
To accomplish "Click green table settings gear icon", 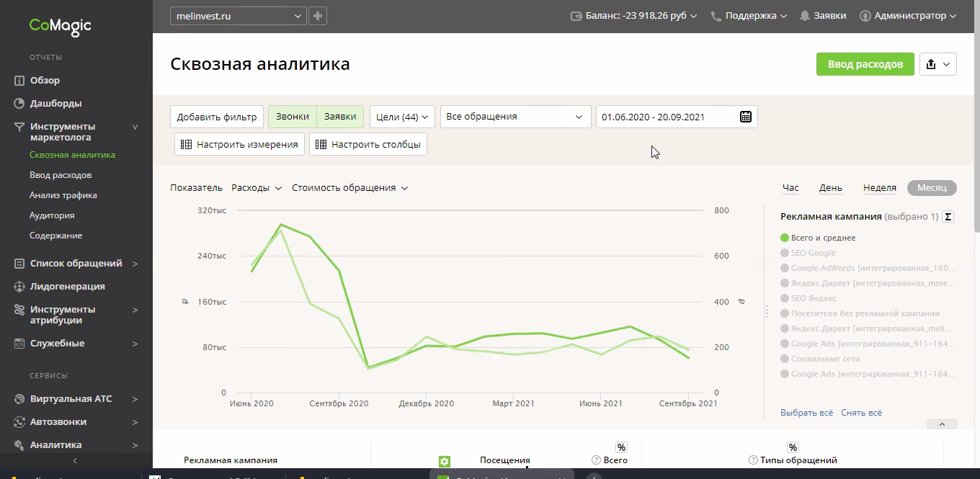I will pyautogui.click(x=445, y=461).
